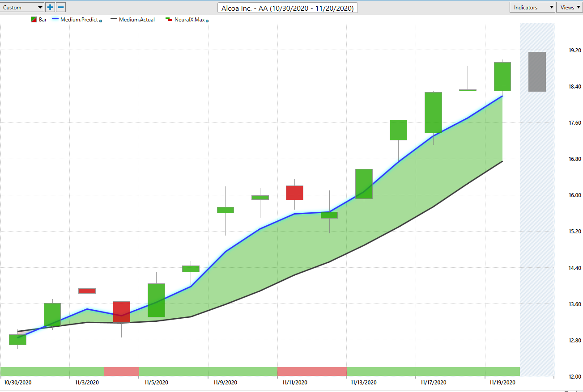Click the small dot beside Medium.Predict

tap(101, 21)
